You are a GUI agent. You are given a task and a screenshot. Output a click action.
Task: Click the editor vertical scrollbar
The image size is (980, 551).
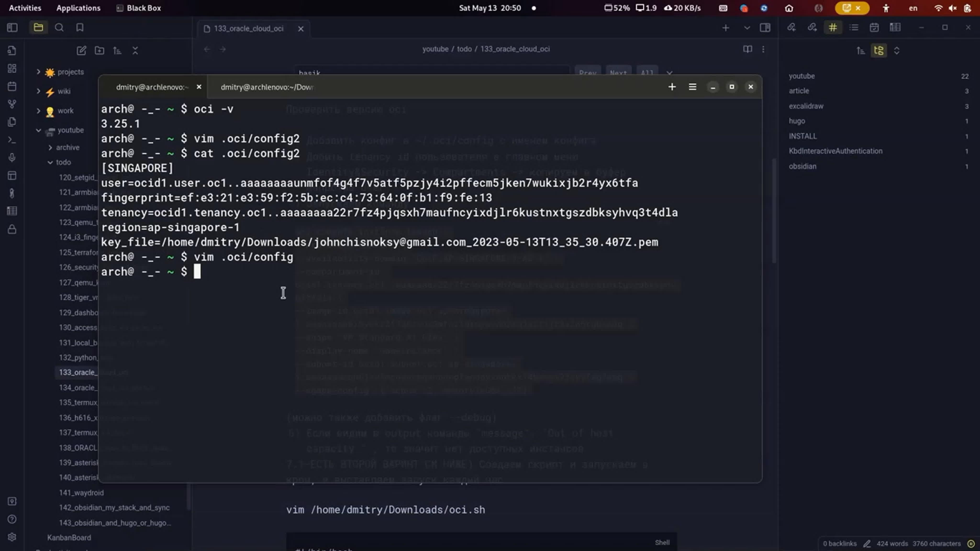pyautogui.click(x=774, y=211)
